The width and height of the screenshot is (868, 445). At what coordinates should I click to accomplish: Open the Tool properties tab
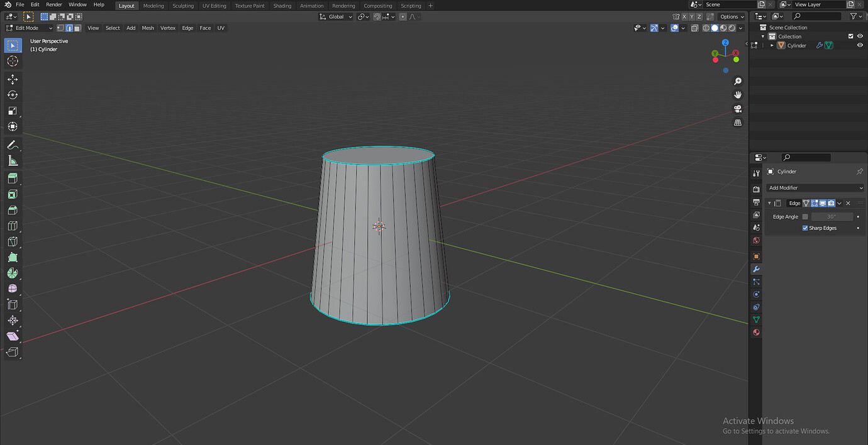coord(756,173)
